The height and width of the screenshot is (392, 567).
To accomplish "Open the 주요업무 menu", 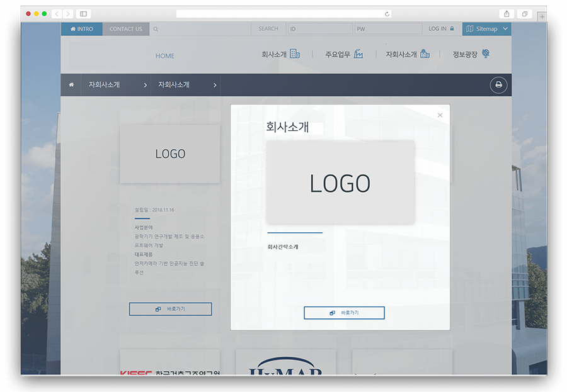I will [x=338, y=55].
